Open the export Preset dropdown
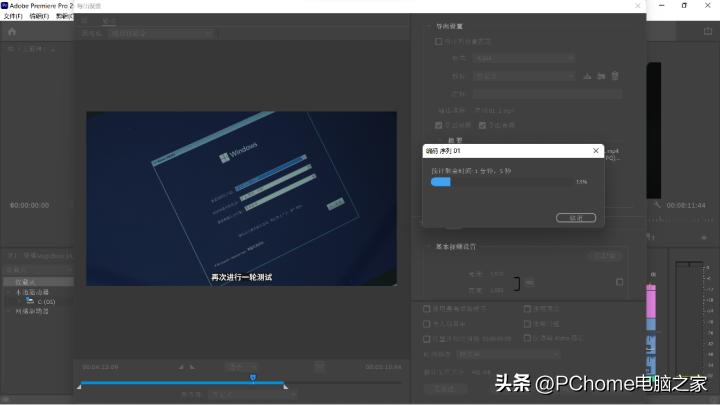 (523, 76)
